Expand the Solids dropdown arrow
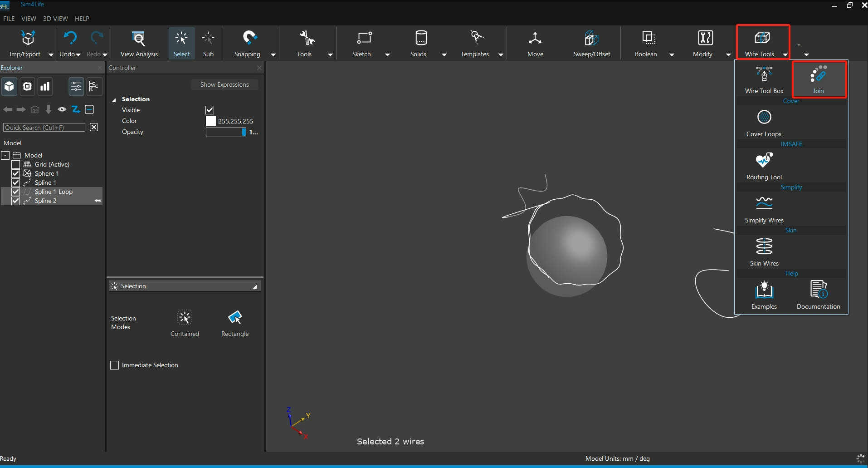This screenshot has width=868, height=468. tap(444, 54)
